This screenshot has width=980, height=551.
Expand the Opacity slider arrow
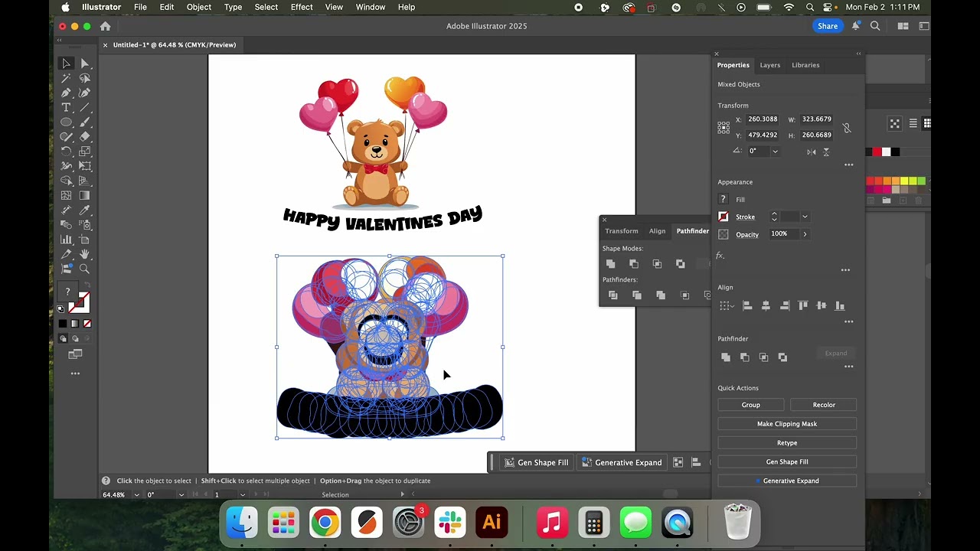point(805,234)
